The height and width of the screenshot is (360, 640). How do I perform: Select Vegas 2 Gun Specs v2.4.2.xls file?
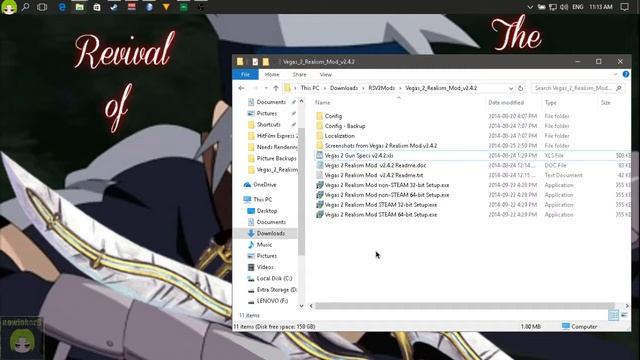coord(359,156)
